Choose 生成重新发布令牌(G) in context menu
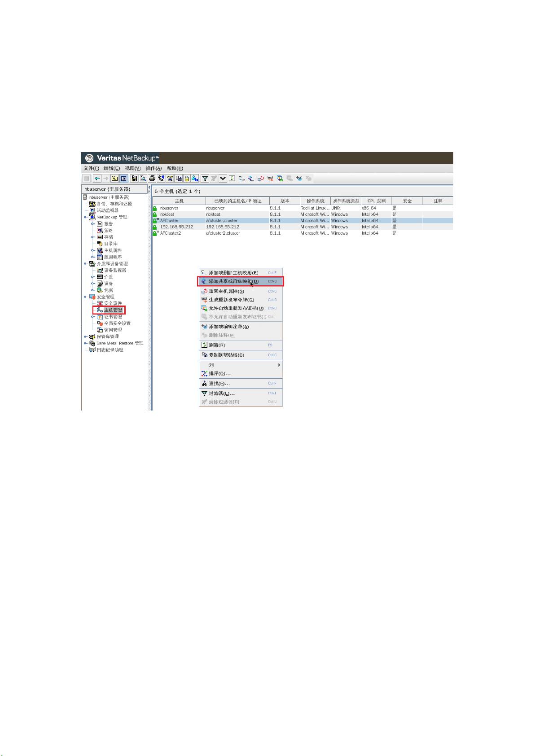535x756 pixels. pyautogui.click(x=241, y=300)
